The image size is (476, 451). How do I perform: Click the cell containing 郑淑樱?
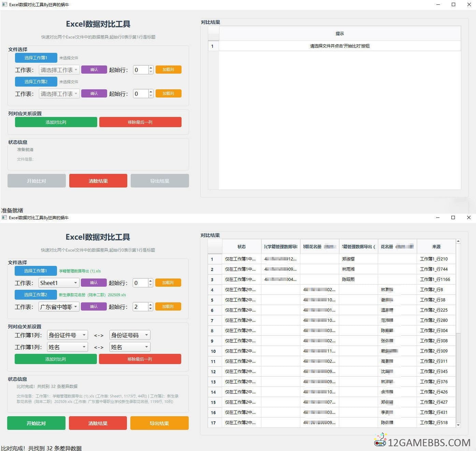348,259
